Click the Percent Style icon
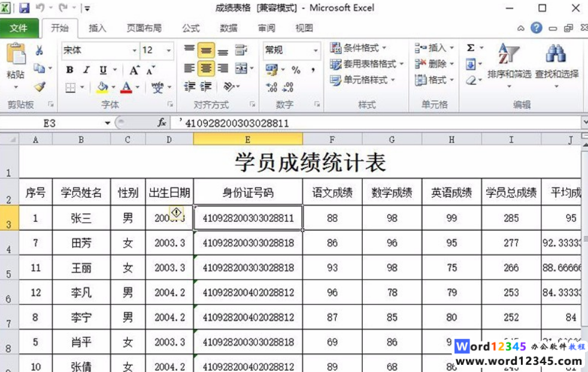The width and height of the screenshot is (588, 372). (296, 69)
